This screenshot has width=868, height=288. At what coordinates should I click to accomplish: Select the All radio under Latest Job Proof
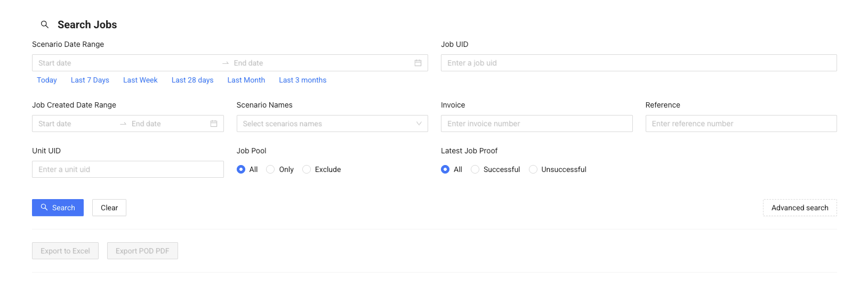pyautogui.click(x=445, y=169)
